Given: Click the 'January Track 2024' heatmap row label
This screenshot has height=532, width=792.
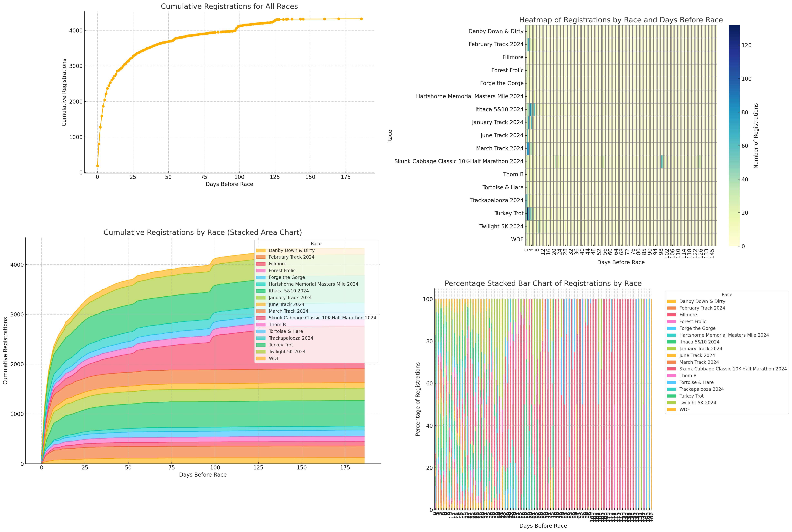Looking at the screenshot, I should (x=498, y=122).
